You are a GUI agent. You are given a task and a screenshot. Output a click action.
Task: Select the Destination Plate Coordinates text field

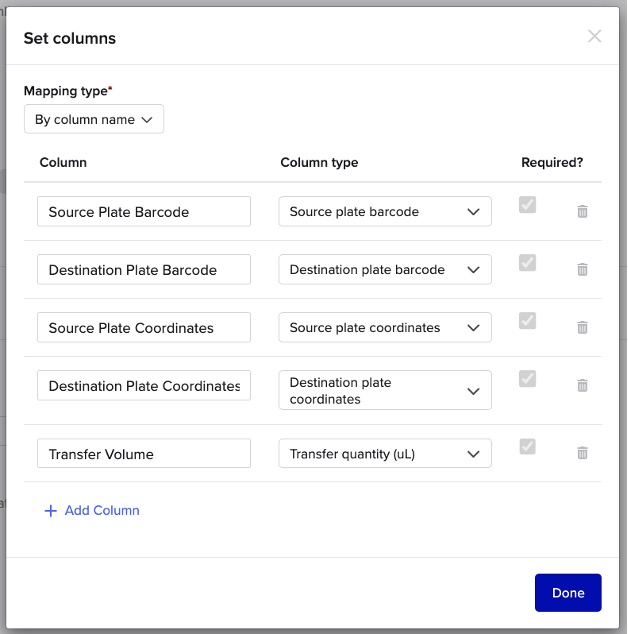tap(144, 386)
